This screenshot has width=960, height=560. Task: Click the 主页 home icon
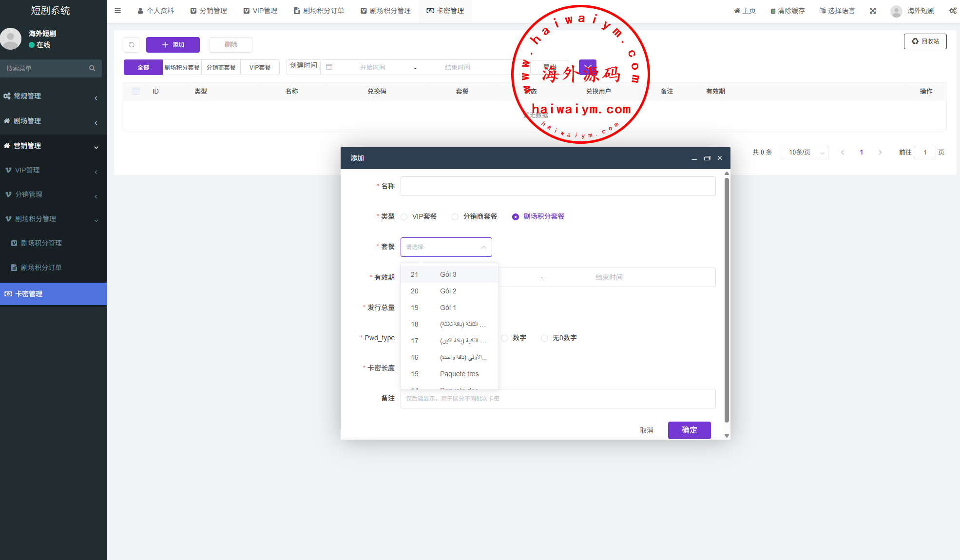(x=737, y=11)
